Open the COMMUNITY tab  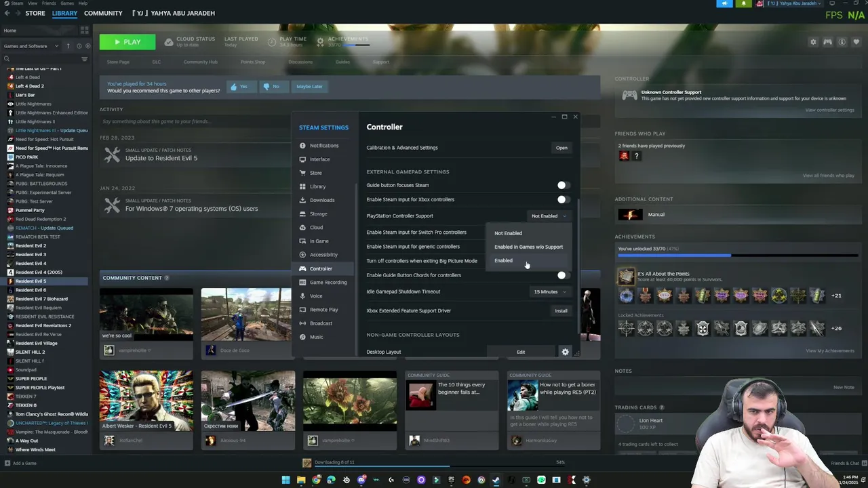tap(103, 13)
